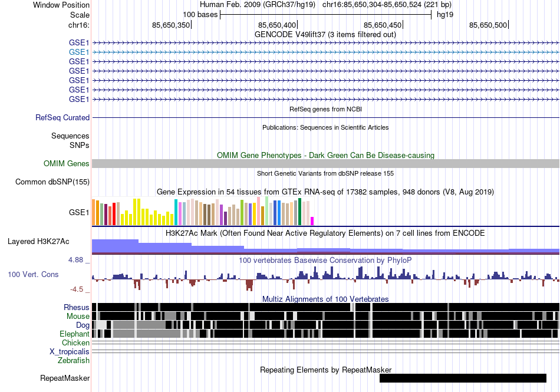Click the "Human Feb. 2009 (GRCh37/hg19)" assembly text
Screen dimensions: 560x392
click(x=258, y=5)
